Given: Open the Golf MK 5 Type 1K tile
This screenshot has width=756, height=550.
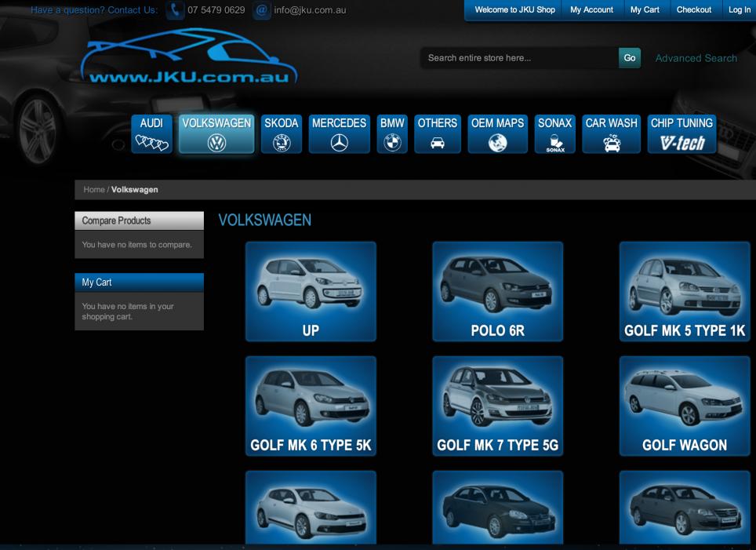Looking at the screenshot, I should [685, 291].
